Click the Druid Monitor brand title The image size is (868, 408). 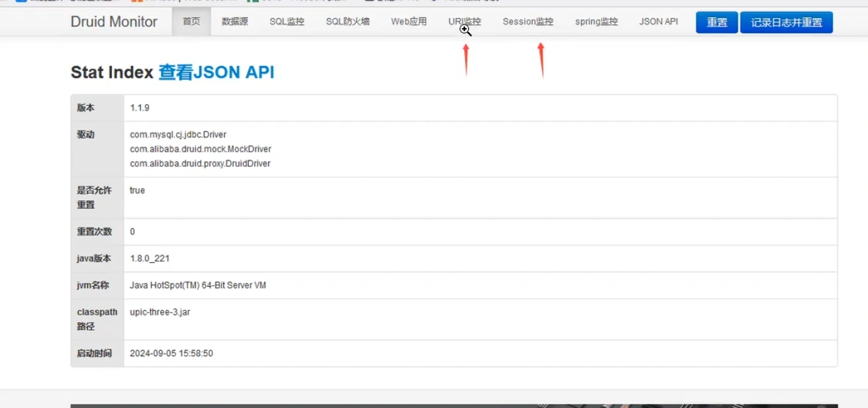coord(114,22)
